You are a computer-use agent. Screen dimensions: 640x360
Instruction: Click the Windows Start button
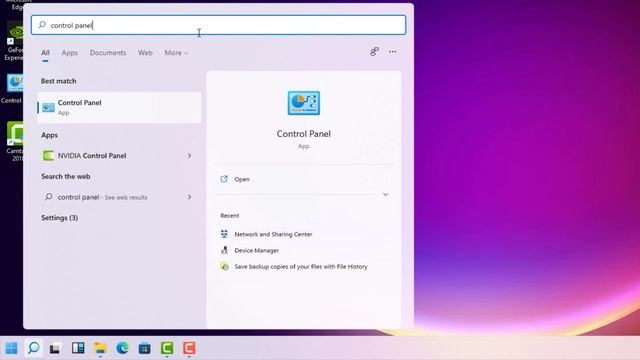pos(11,348)
